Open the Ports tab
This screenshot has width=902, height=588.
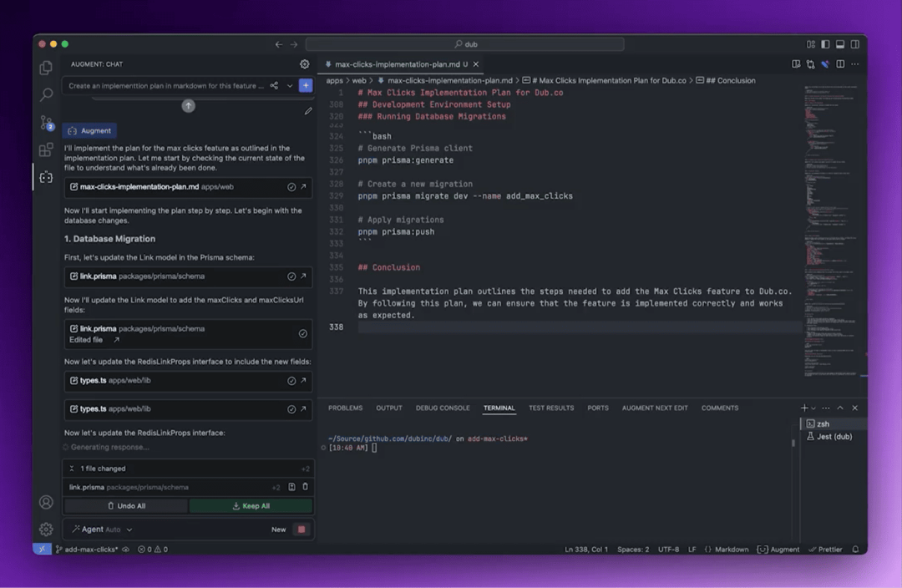[598, 408]
